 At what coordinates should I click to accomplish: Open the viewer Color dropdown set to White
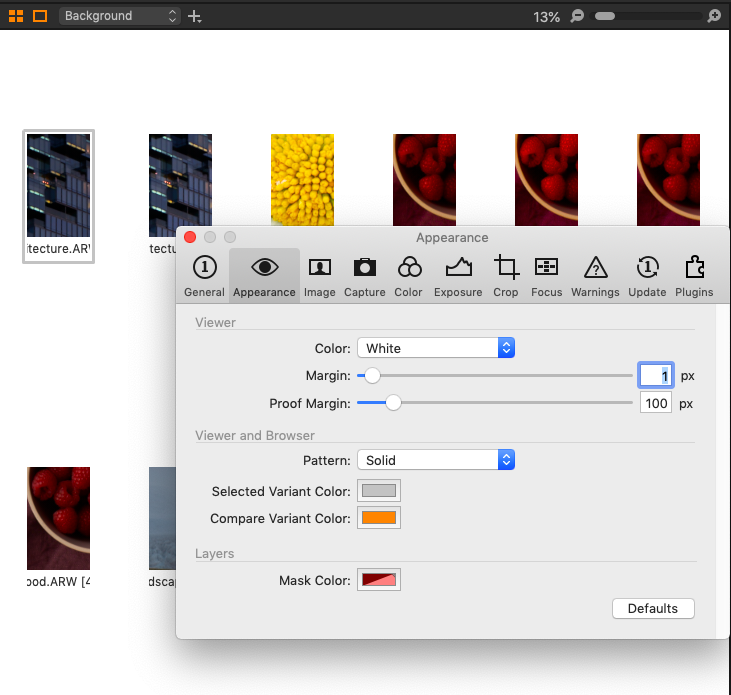click(436, 348)
